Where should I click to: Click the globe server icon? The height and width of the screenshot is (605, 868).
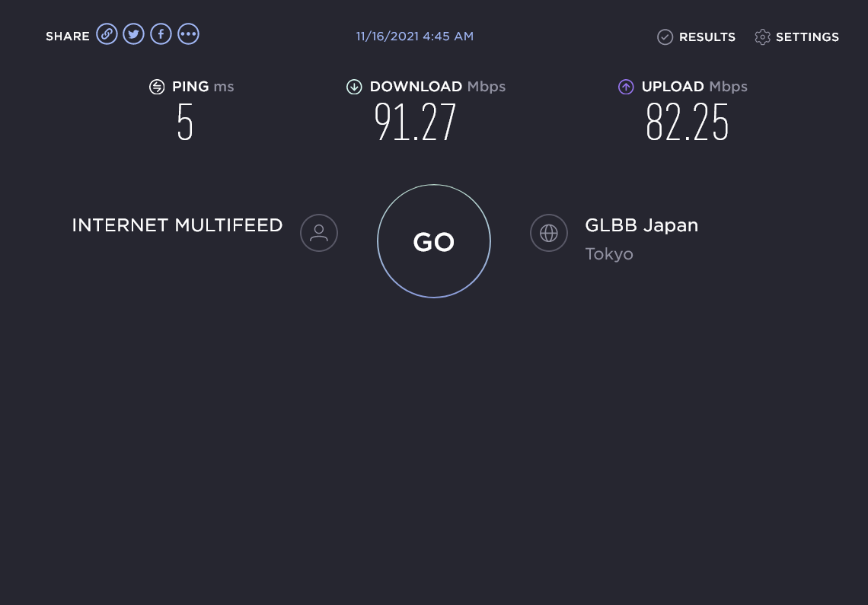549,233
